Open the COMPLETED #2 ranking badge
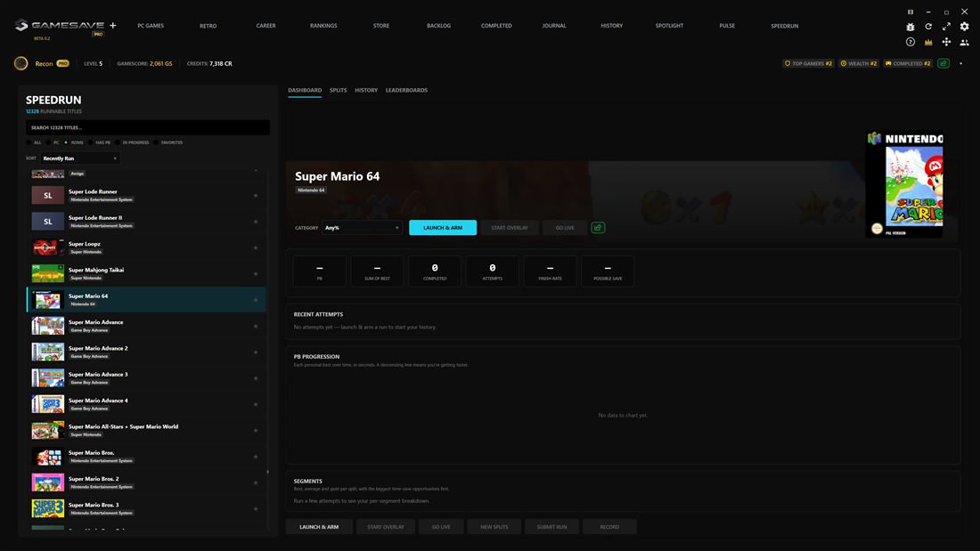The image size is (980, 551). [x=908, y=63]
